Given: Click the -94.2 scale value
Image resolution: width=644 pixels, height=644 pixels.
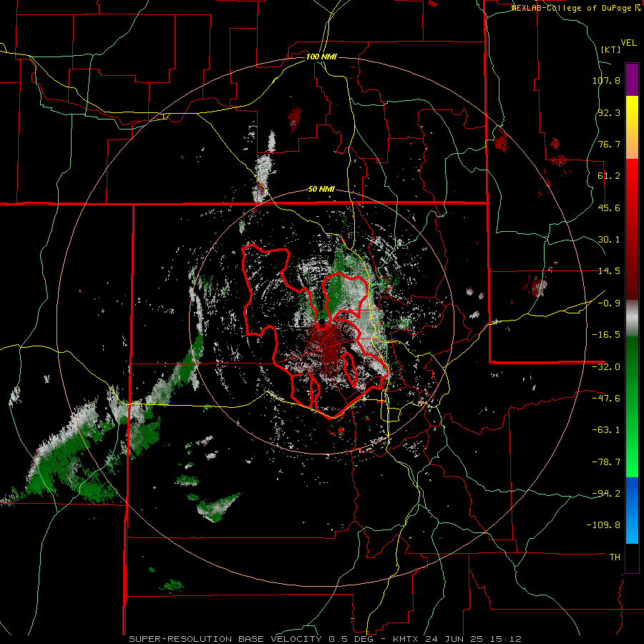Looking at the screenshot, I should [x=606, y=494].
